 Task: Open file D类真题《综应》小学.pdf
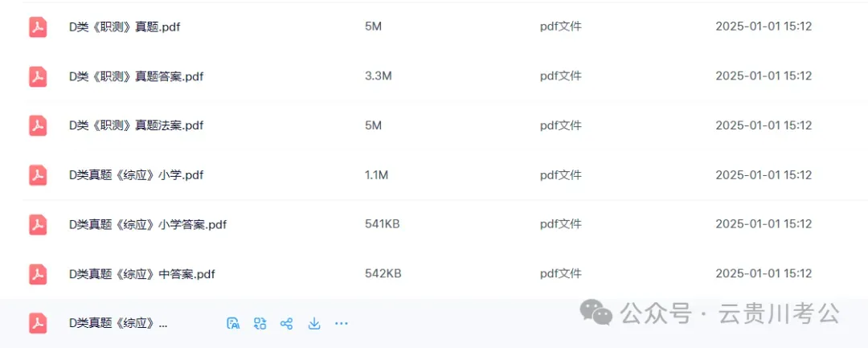point(136,175)
